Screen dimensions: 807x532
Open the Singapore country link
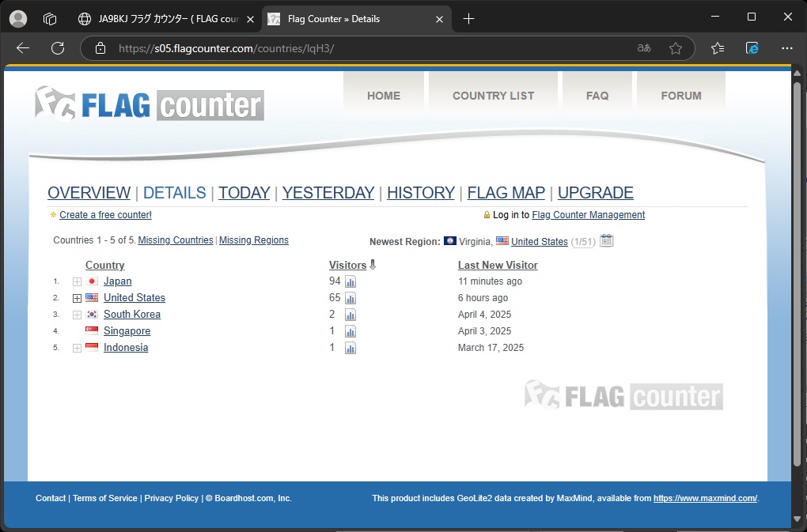click(127, 331)
